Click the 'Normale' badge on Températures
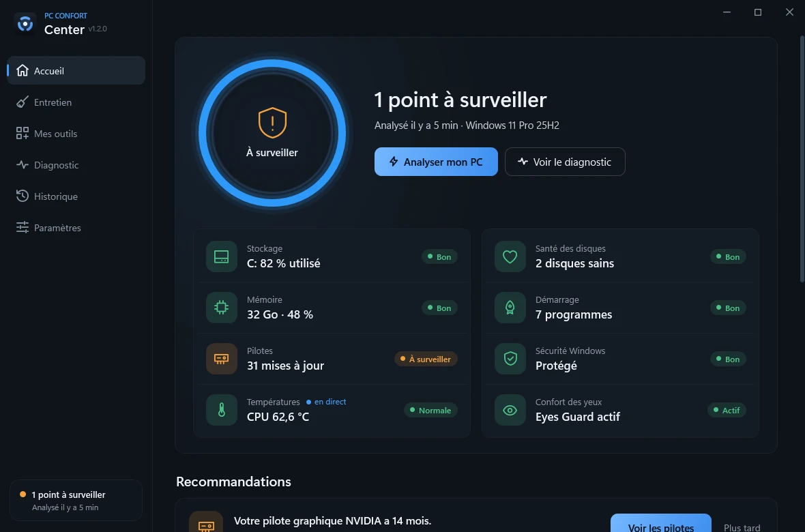This screenshot has width=805, height=532. (430, 411)
